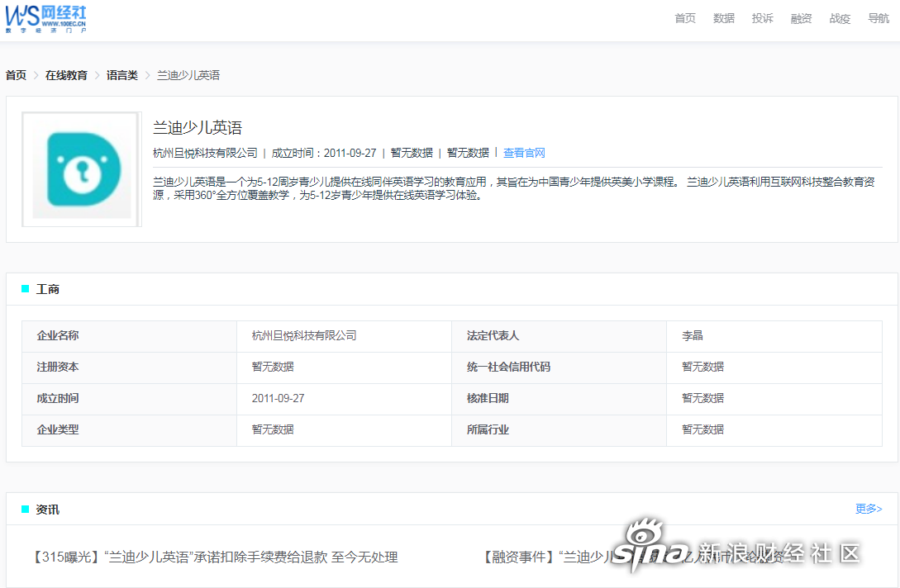This screenshot has width=900, height=588.
Task: Click the 法定代表人 table label
Action: coord(493,335)
